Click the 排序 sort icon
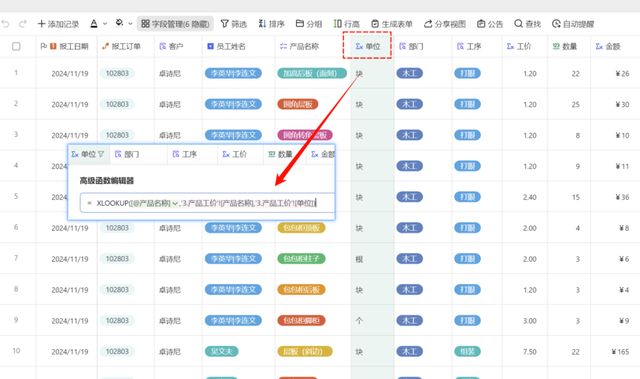This screenshot has height=379, width=640. click(262, 24)
